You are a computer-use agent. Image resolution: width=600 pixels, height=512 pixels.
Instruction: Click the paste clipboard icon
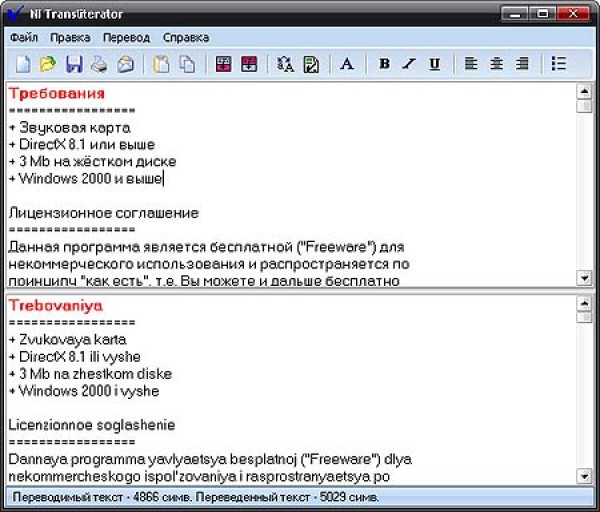click(x=161, y=64)
